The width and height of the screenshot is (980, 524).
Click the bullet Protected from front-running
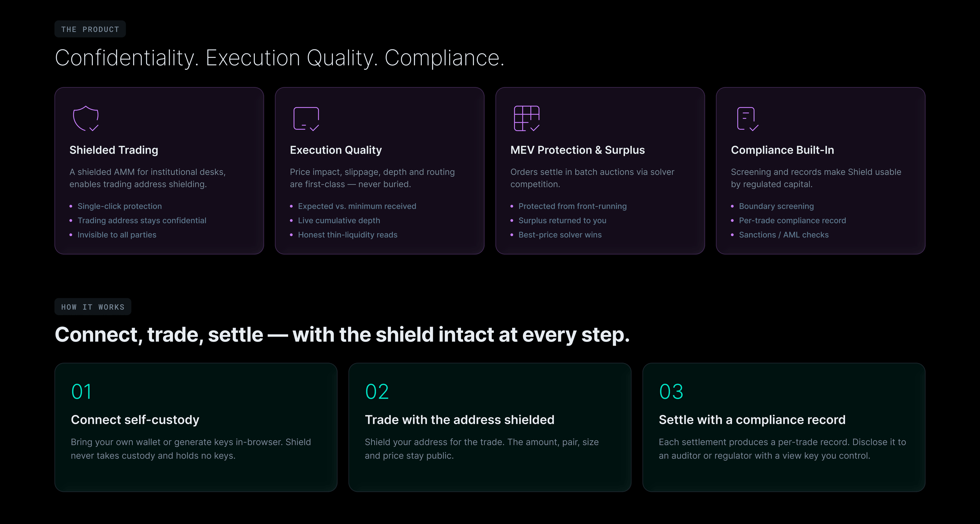point(572,206)
